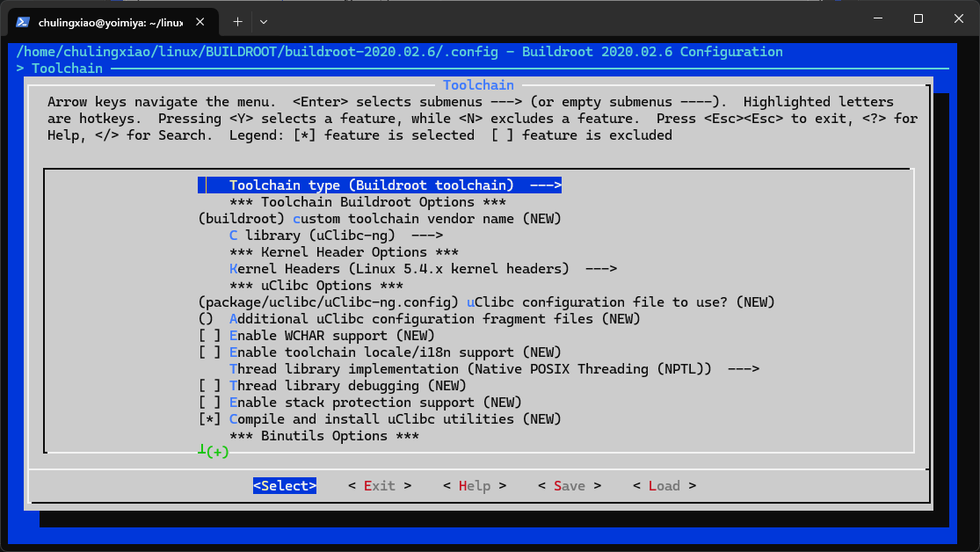Image resolution: width=980 pixels, height=552 pixels.
Task: Open Kernel Headers (Linux 5.4.x) submenu
Action: (x=423, y=269)
